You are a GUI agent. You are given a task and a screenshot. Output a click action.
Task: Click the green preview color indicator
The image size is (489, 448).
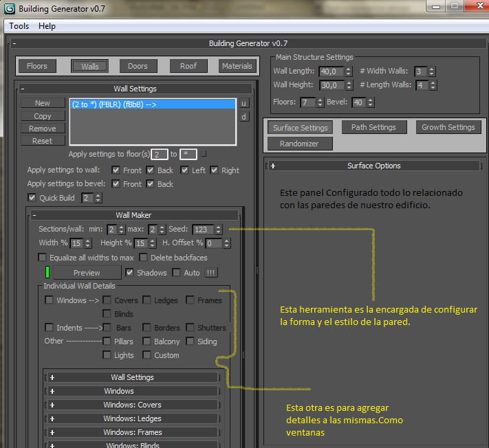tap(47, 272)
